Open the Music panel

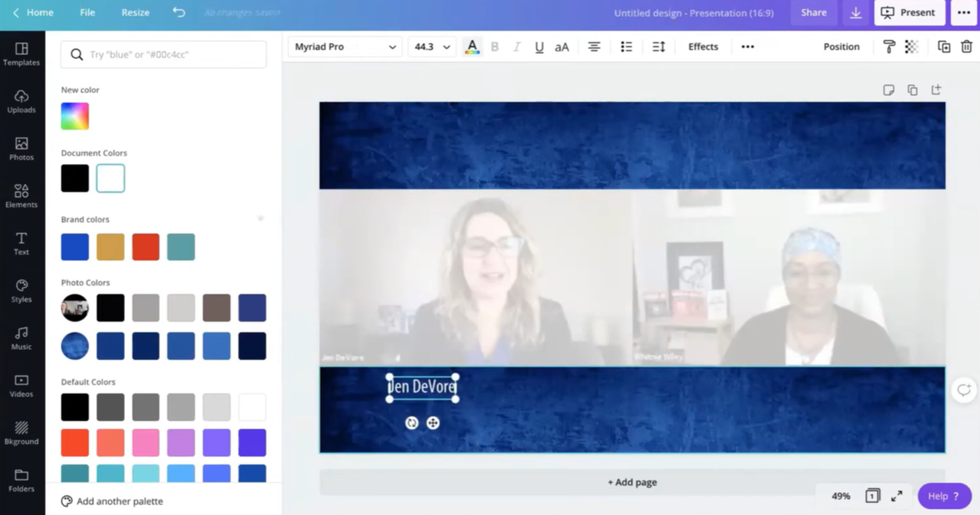coord(21,338)
